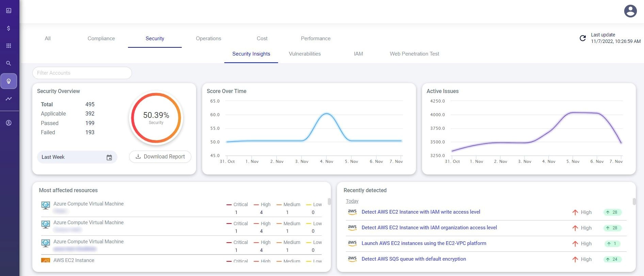Select the lightbulb insights sidebar icon

point(9,81)
